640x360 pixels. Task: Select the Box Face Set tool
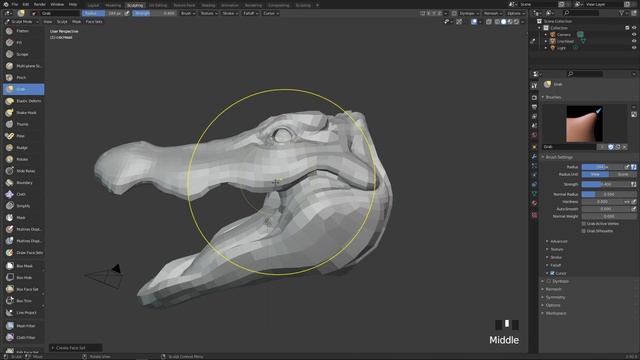click(23, 289)
